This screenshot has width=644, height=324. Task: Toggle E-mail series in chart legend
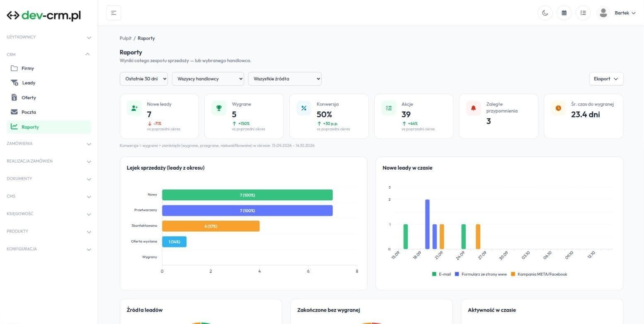441,274
